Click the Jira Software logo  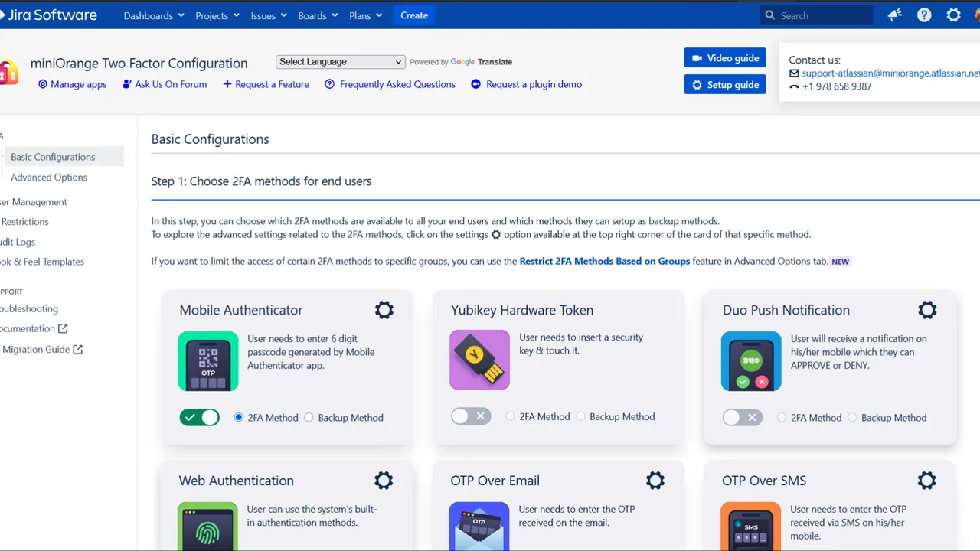[49, 15]
